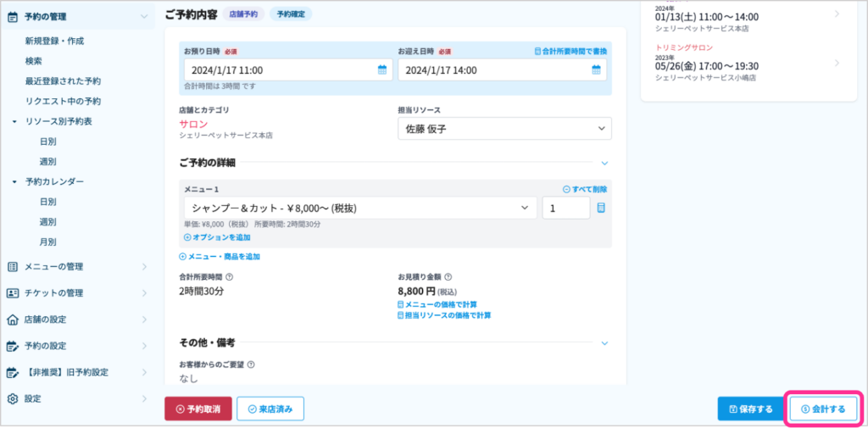The height and width of the screenshot is (428, 868).
Task: Click the すべて削除 link
Action: coord(585,189)
